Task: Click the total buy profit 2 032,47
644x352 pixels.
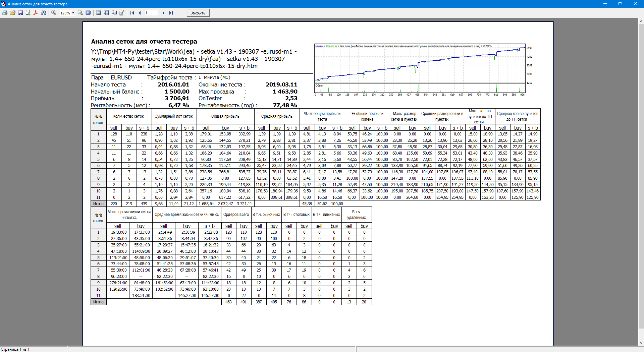Action: pos(225,204)
